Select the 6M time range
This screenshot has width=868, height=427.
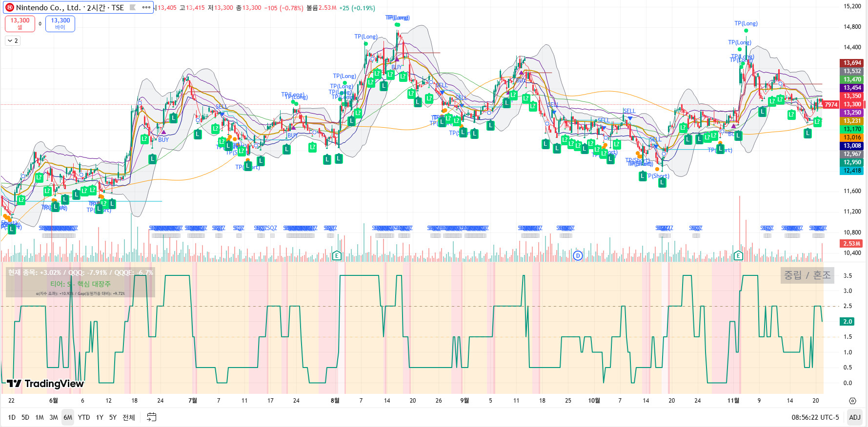point(68,417)
